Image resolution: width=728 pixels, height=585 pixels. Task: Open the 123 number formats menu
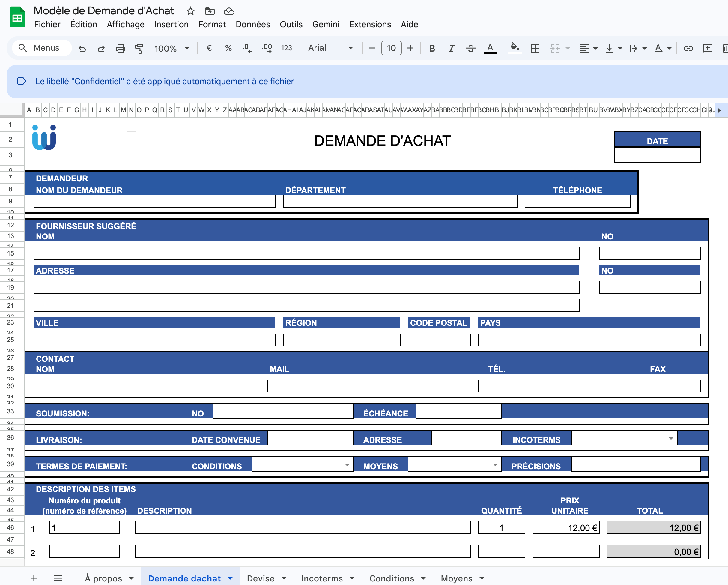(286, 48)
